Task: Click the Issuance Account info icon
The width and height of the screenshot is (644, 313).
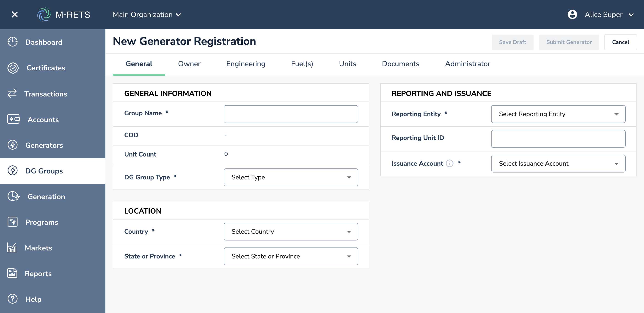Action: coord(449,163)
